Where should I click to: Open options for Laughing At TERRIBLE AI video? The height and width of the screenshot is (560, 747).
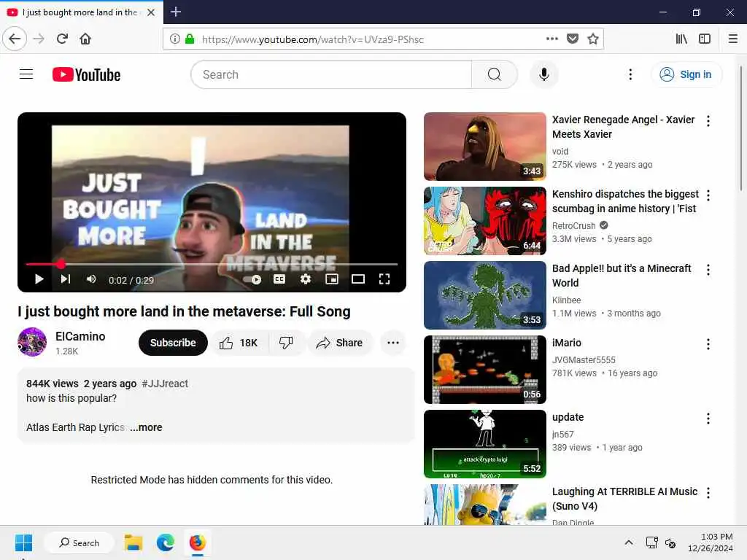pyautogui.click(x=708, y=493)
